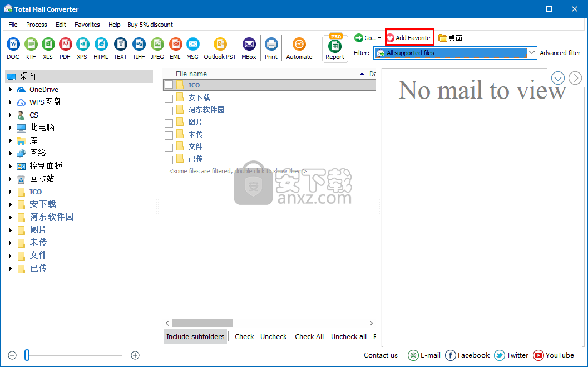Expand the 此电脑 tree node
The height and width of the screenshot is (367, 588).
[10, 128]
